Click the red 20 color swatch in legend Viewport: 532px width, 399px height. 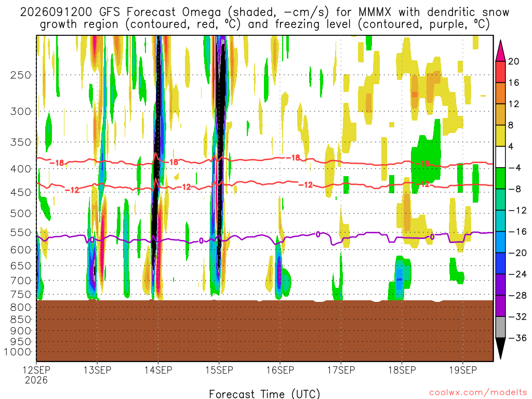tap(500, 72)
